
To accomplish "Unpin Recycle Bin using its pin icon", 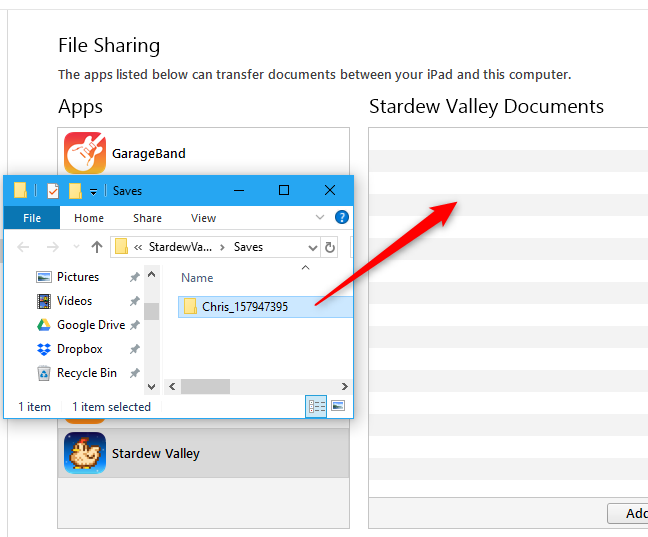I will point(135,373).
